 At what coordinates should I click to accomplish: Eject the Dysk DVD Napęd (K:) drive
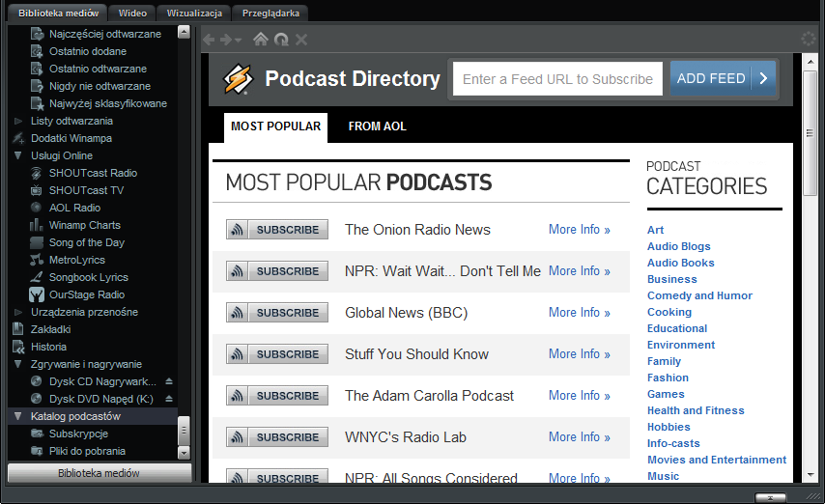click(x=169, y=399)
